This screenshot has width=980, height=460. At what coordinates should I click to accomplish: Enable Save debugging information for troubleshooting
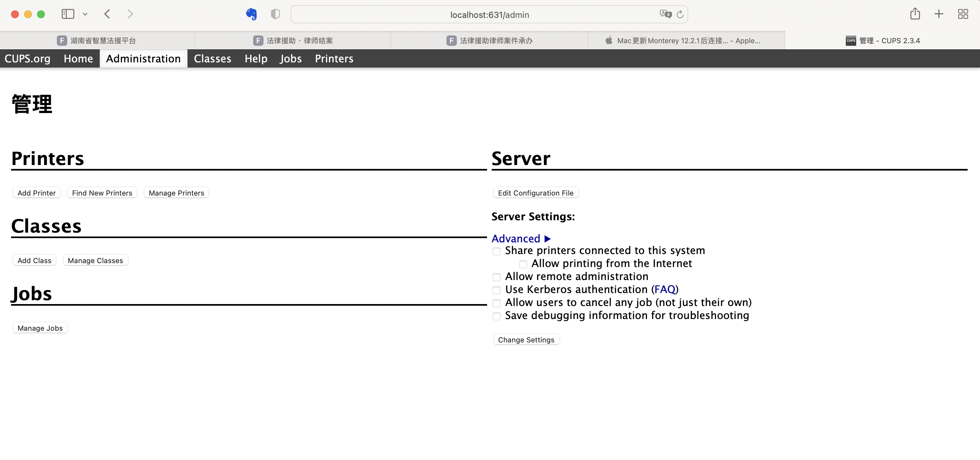496,316
